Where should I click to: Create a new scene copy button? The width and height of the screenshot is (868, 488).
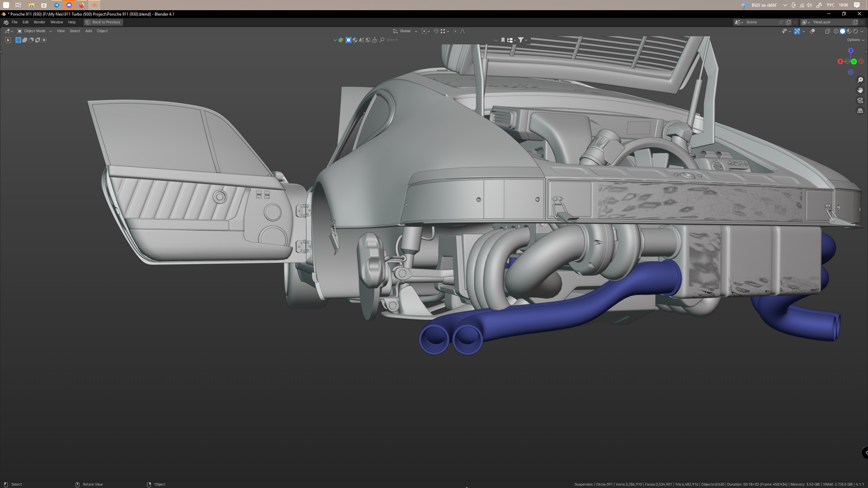788,22
